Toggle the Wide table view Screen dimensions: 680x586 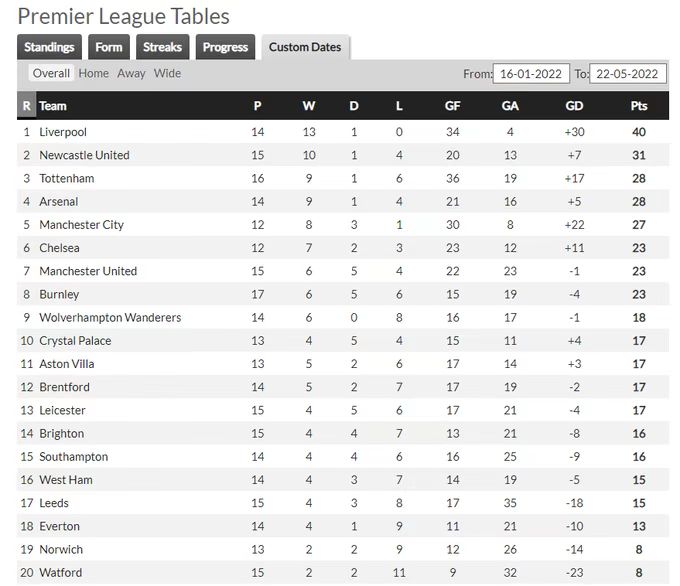[167, 73]
